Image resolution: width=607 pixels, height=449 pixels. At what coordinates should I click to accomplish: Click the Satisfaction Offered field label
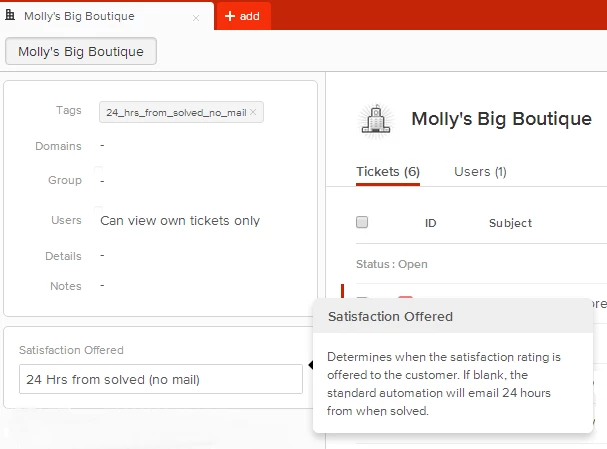coord(71,350)
